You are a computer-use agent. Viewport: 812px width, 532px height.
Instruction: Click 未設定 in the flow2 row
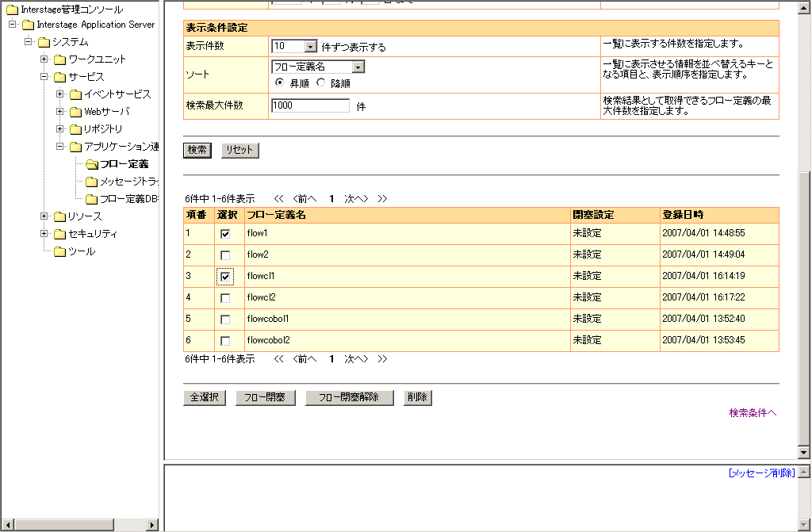[x=588, y=255]
